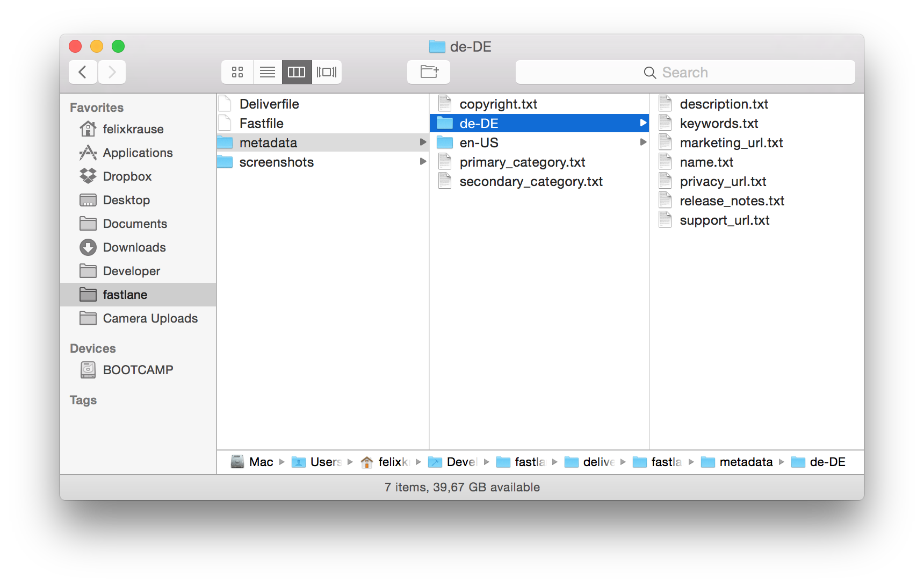The width and height of the screenshot is (924, 586).
Task: Click the Tags sidebar heading
Action: click(x=83, y=400)
